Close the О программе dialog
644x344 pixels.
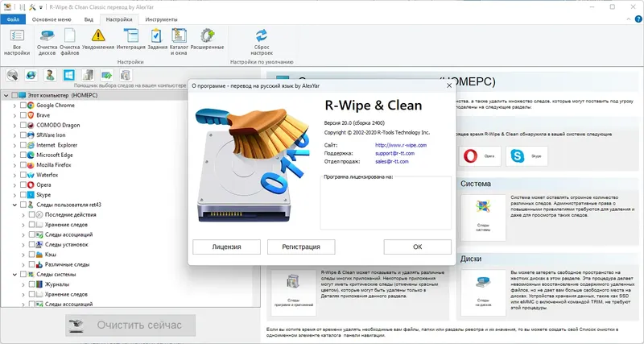click(449, 85)
